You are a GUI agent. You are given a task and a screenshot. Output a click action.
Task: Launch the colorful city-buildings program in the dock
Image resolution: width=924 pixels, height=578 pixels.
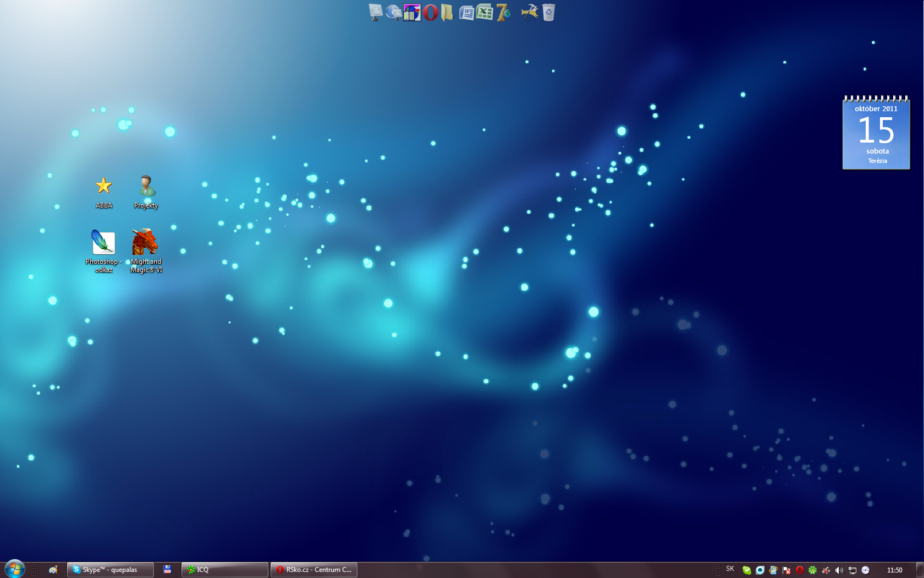click(x=412, y=12)
